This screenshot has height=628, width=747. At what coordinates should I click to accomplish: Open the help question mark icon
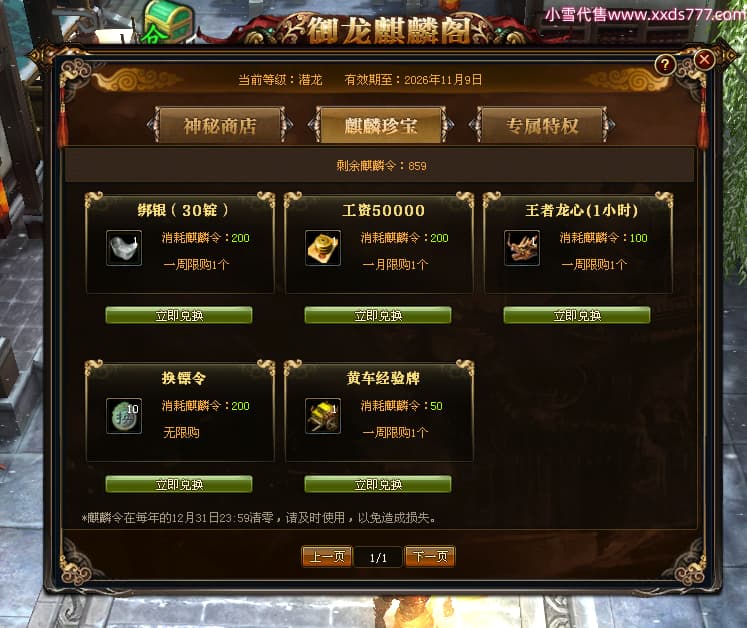point(665,64)
